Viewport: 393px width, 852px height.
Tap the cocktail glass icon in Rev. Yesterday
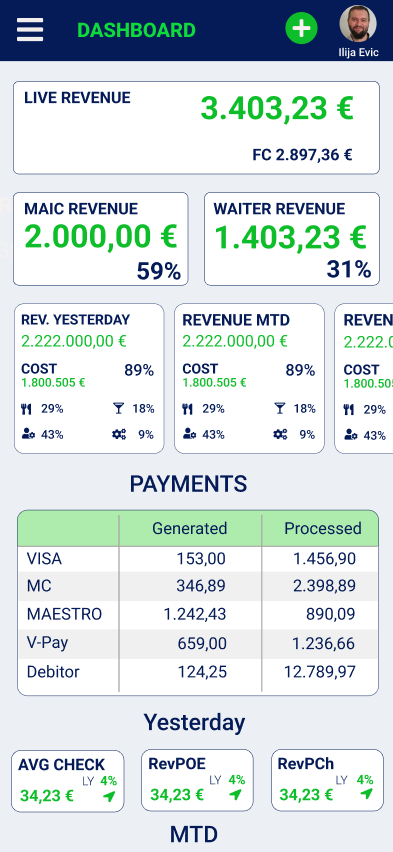pos(119,409)
